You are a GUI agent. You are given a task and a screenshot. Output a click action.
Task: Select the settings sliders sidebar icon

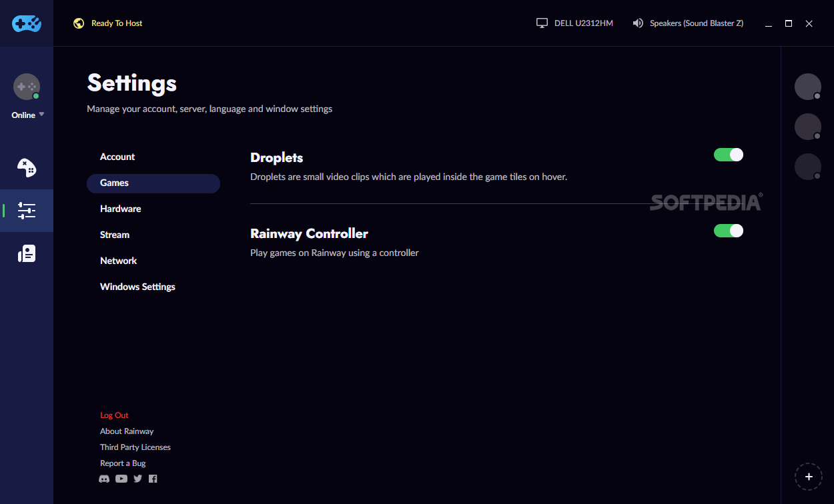point(27,211)
